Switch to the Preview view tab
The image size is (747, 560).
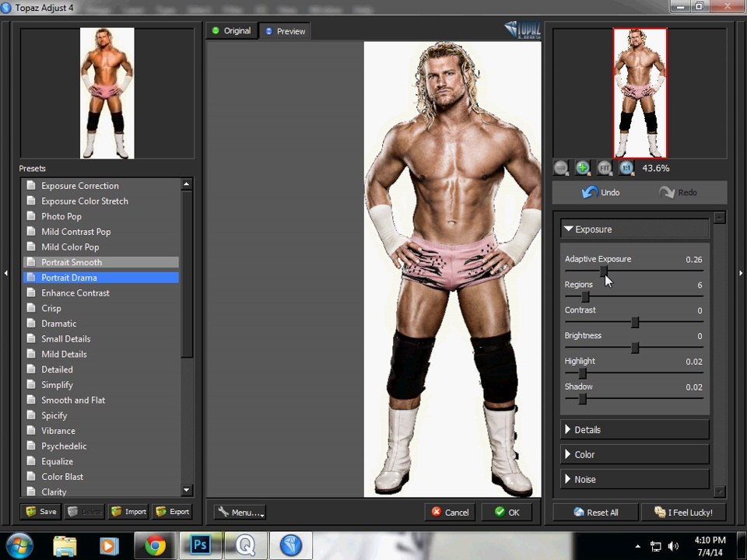point(285,31)
